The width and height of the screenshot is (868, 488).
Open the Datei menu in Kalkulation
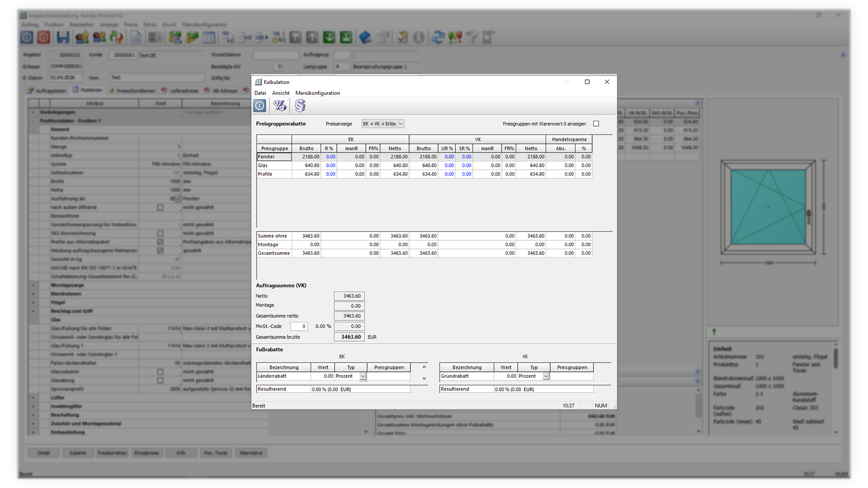tap(260, 93)
